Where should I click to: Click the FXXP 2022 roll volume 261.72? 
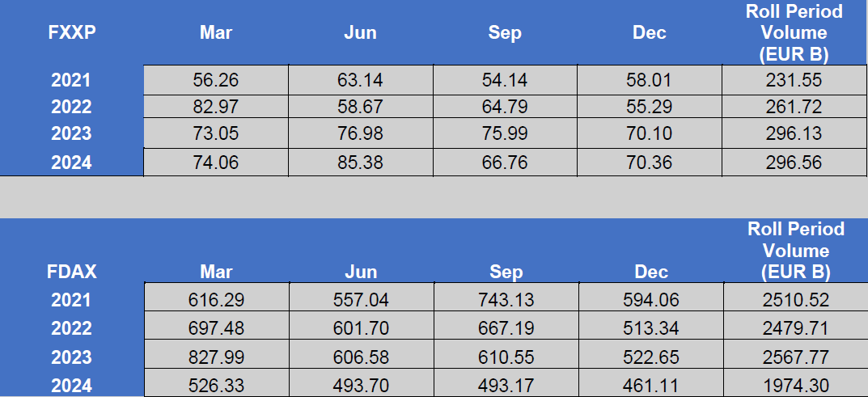point(795,106)
